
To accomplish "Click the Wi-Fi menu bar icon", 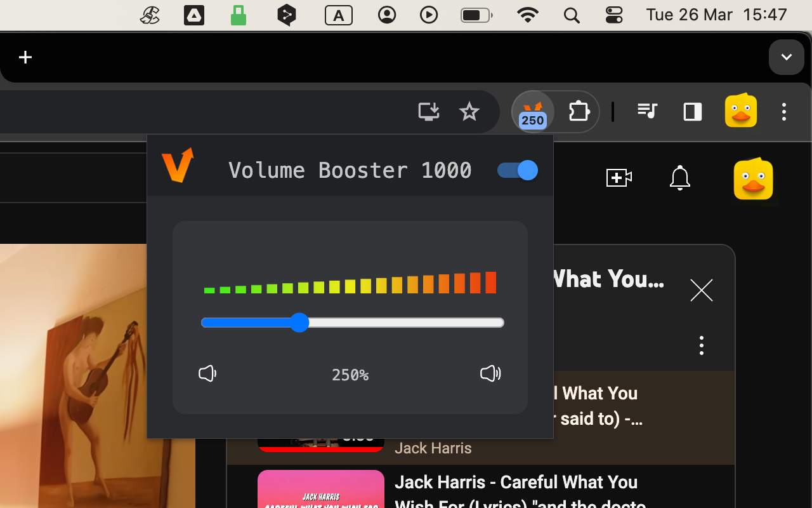I will click(528, 15).
